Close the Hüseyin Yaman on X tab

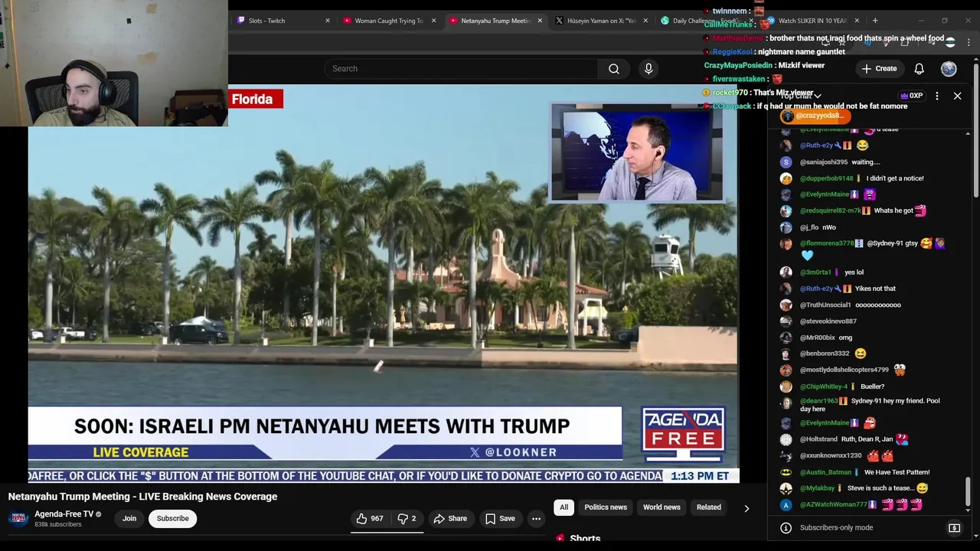coord(645,21)
